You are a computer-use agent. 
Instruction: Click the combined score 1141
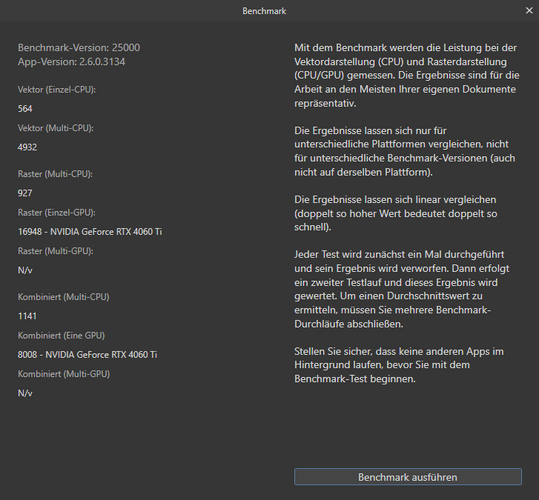coord(27,316)
